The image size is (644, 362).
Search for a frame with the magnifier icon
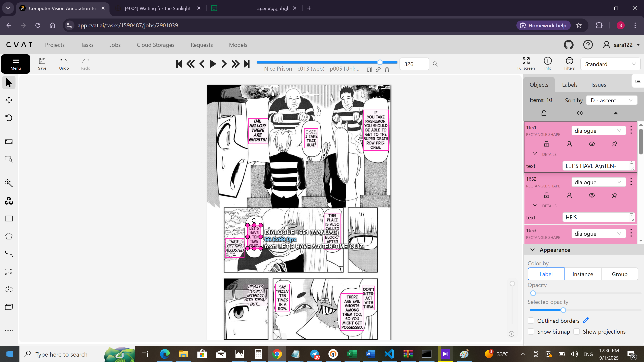[435, 64]
